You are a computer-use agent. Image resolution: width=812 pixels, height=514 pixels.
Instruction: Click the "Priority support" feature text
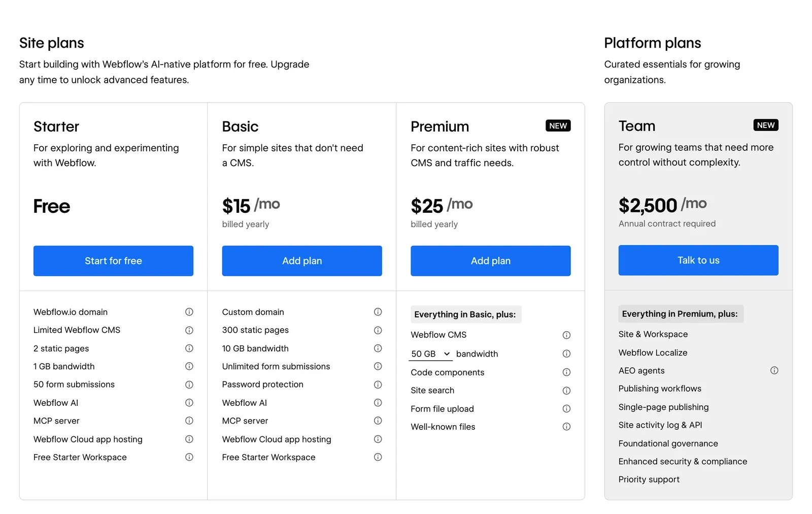(649, 479)
